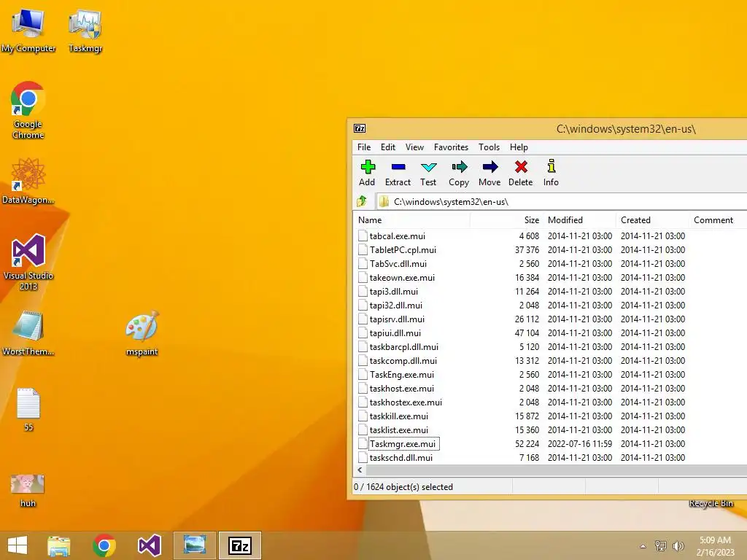Click the 52 224 size cell
747x560 pixels.
click(527, 443)
